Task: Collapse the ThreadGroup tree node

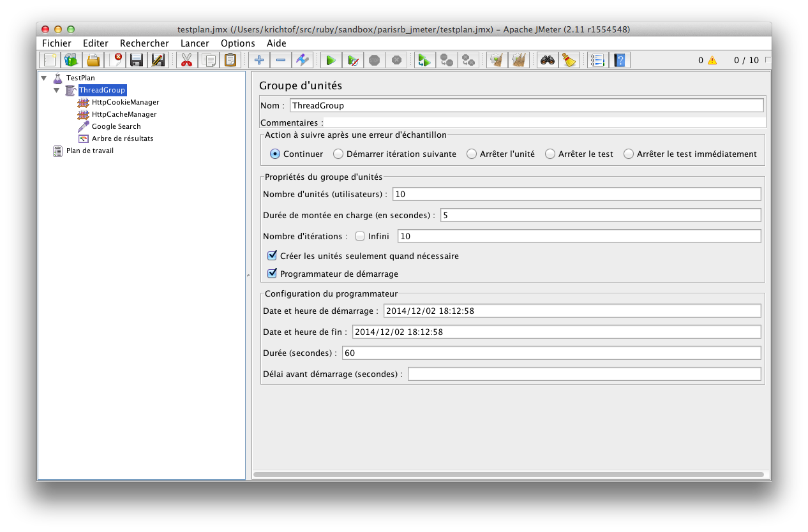Action: pos(57,90)
